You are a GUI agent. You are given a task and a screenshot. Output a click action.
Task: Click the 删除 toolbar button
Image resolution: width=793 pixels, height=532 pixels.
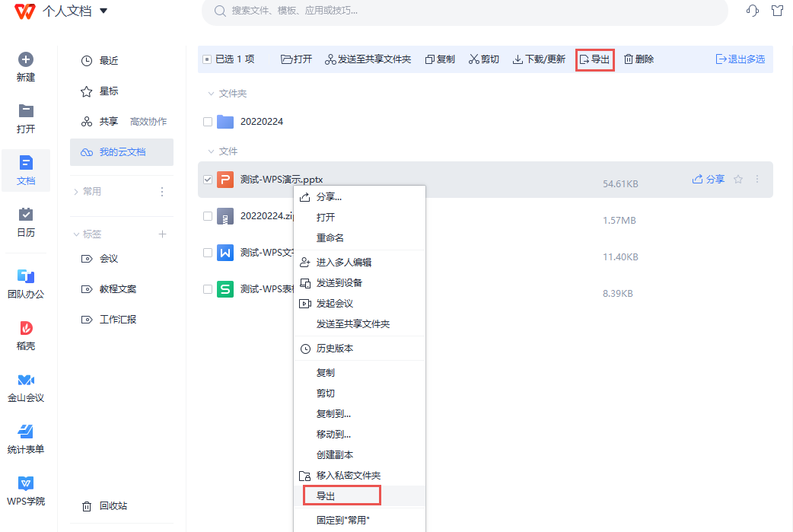pos(639,59)
